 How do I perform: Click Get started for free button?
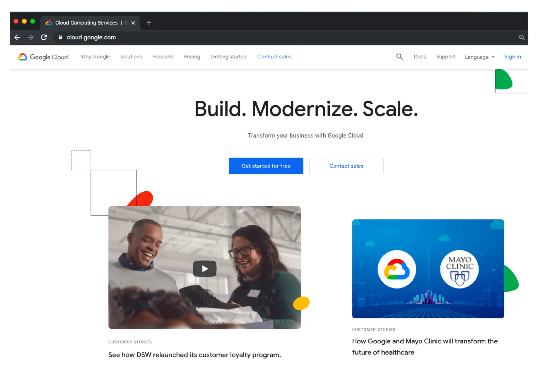(266, 166)
